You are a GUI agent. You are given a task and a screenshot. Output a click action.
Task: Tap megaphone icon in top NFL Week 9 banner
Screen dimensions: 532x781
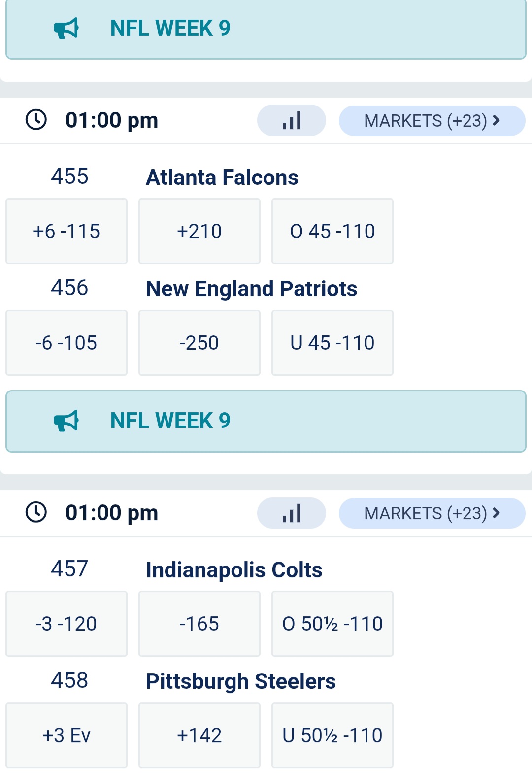pos(66,28)
